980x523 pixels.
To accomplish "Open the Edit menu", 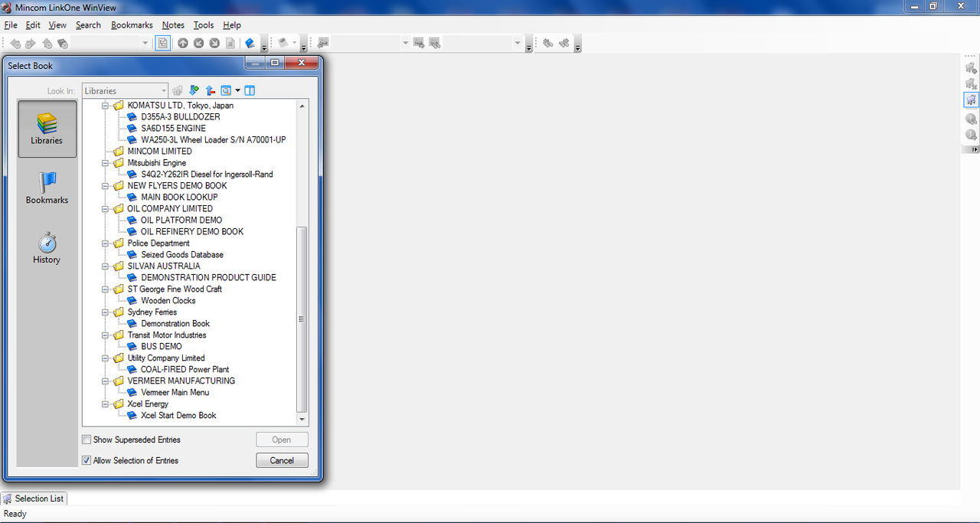I will (x=33, y=25).
